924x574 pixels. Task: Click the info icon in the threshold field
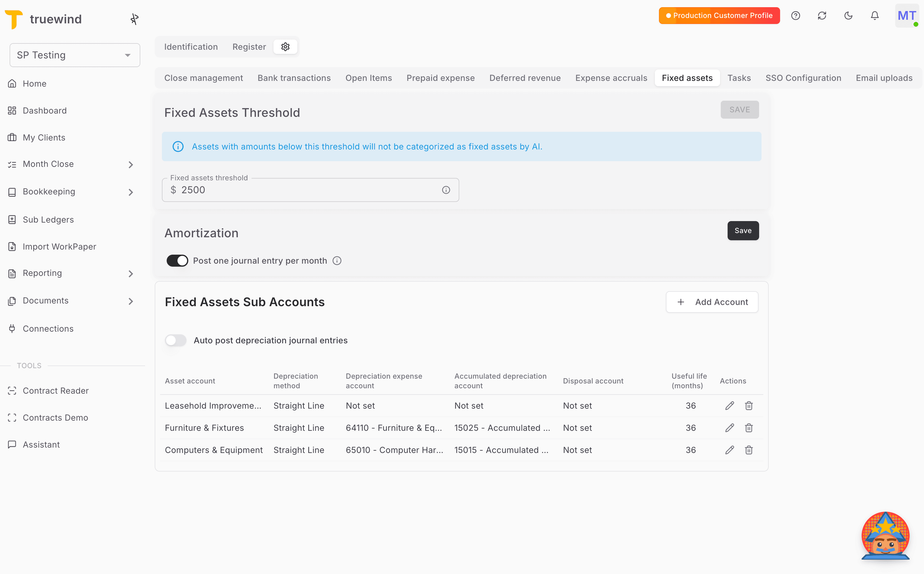tap(446, 190)
